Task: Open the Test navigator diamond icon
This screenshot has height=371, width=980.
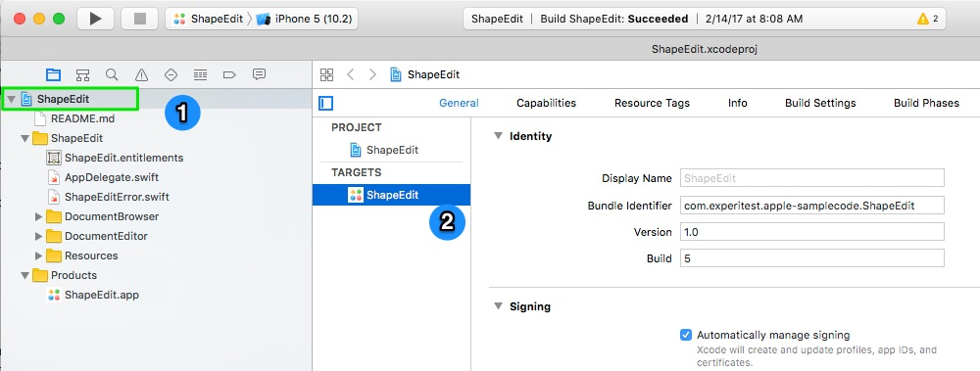Action: point(171,75)
